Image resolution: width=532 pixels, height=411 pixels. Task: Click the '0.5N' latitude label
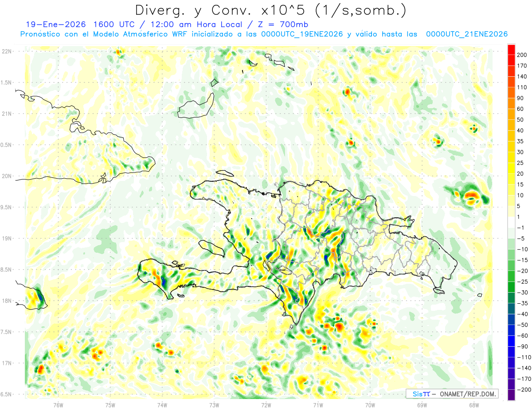click(x=7, y=145)
